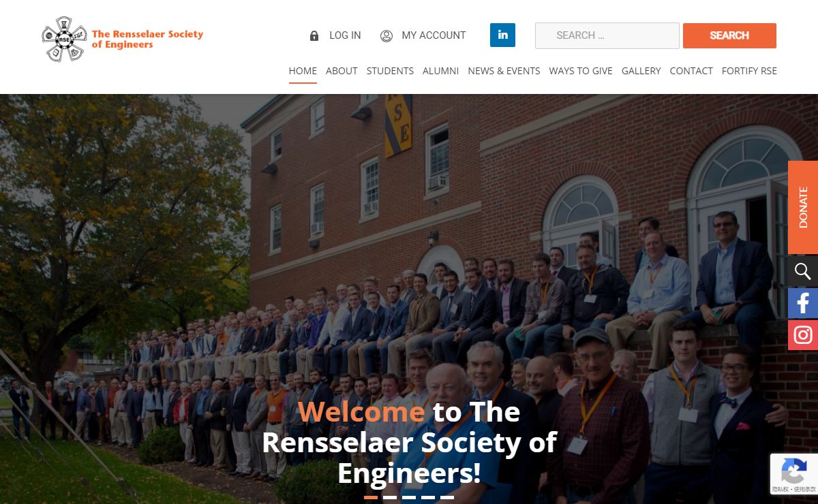The image size is (818, 504).
Task: Click the Facebook sidebar icon
Action: coord(803,303)
